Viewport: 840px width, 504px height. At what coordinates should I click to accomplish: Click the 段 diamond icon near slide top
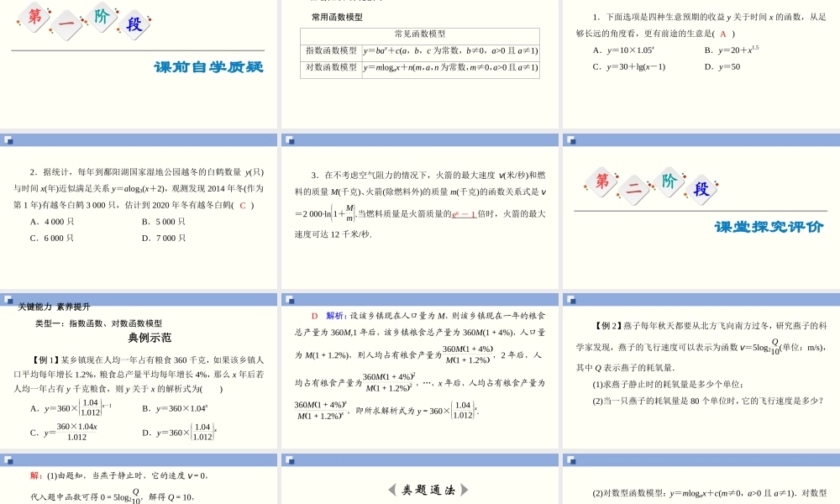134,24
